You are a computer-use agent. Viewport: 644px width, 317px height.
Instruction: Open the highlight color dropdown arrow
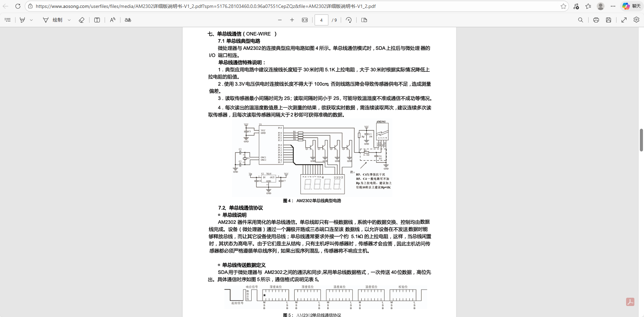[32, 20]
